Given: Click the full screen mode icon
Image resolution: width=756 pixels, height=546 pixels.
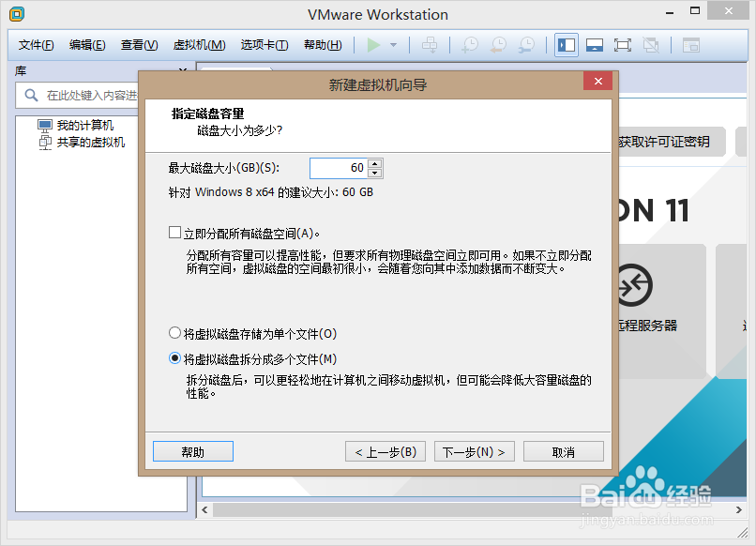Looking at the screenshot, I should coord(623,45).
